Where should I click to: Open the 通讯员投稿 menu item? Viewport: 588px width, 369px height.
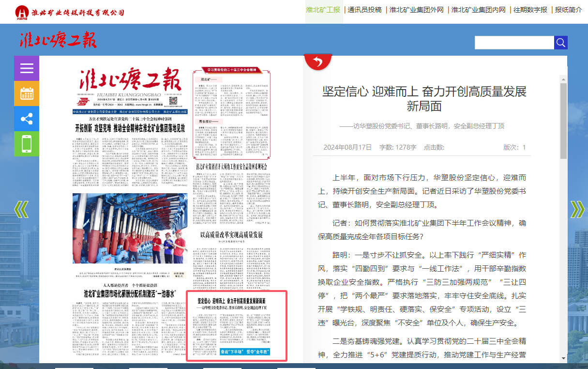tap(364, 10)
